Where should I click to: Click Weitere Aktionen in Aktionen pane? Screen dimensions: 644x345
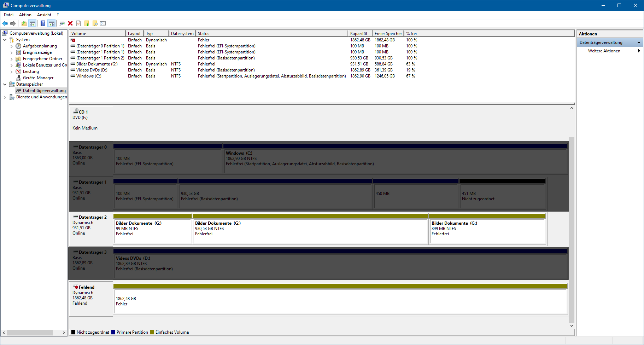coord(604,51)
